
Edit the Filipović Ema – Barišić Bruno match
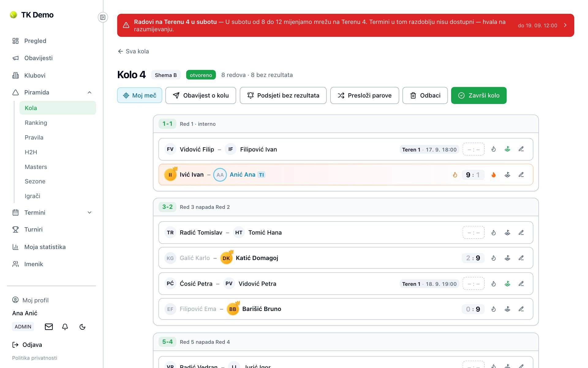coord(521,309)
